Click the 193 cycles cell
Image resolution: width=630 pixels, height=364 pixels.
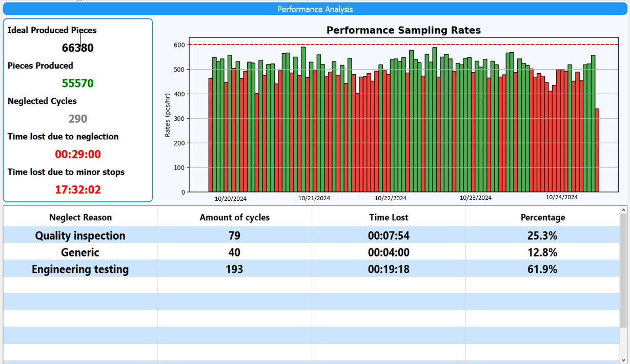pyautogui.click(x=235, y=269)
